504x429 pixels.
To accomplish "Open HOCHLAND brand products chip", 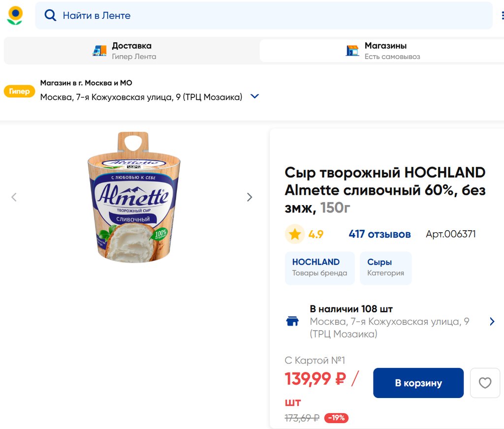I will (x=319, y=268).
